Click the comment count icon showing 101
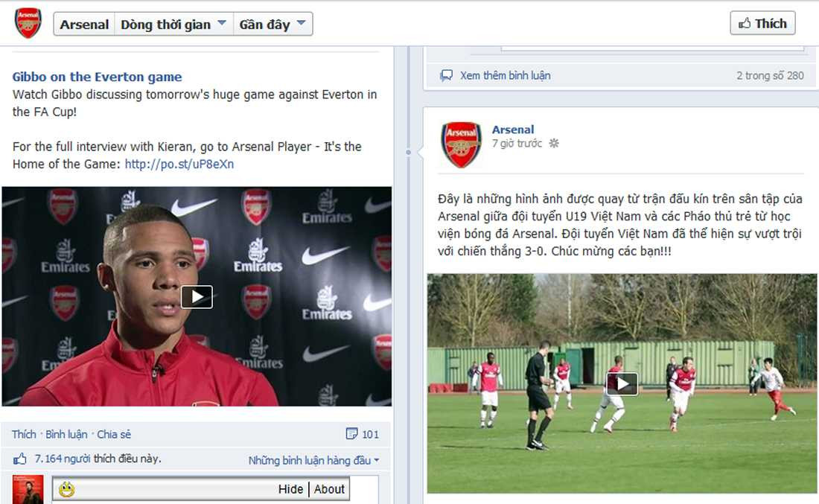 (352, 434)
